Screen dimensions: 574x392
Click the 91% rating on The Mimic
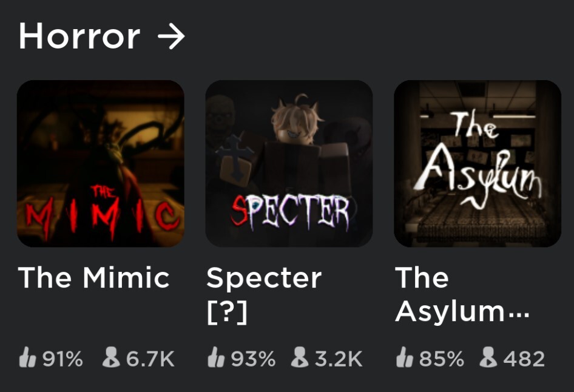[62, 359]
